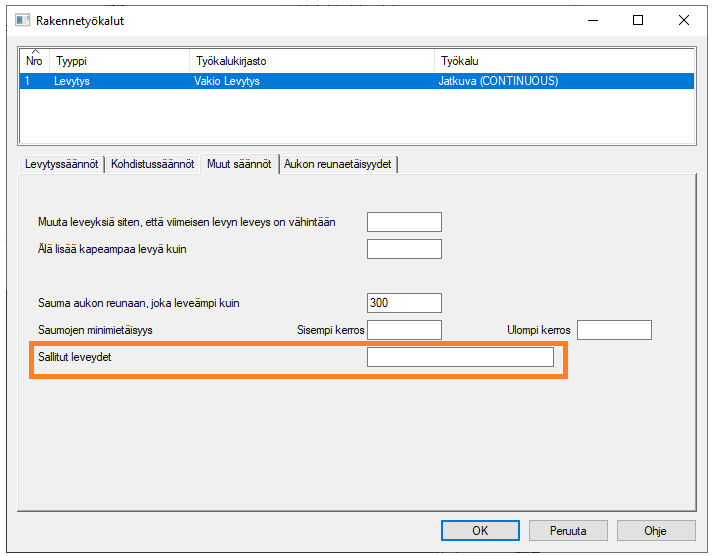This screenshot has height=556, width=714.
Task: Open the Kohdistussäännöt tab
Action: point(152,165)
